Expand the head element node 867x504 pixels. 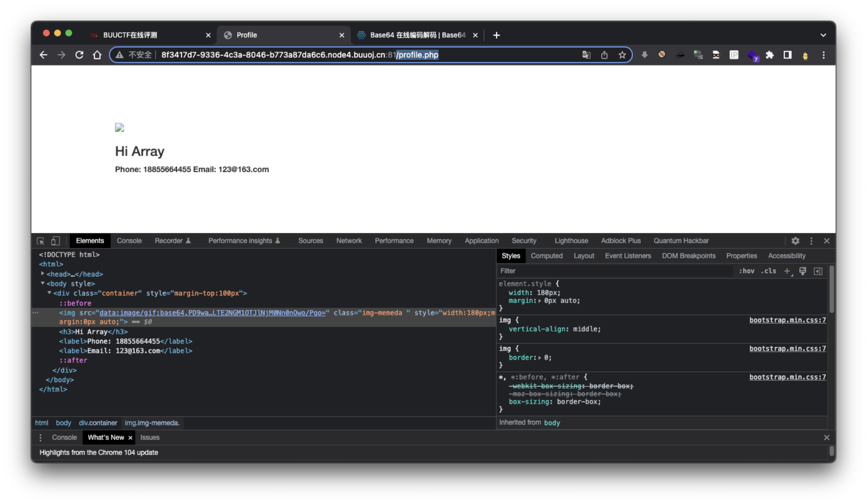pos(43,274)
